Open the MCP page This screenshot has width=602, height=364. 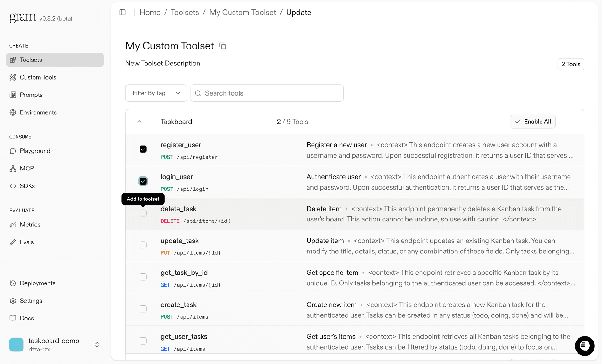pos(27,169)
